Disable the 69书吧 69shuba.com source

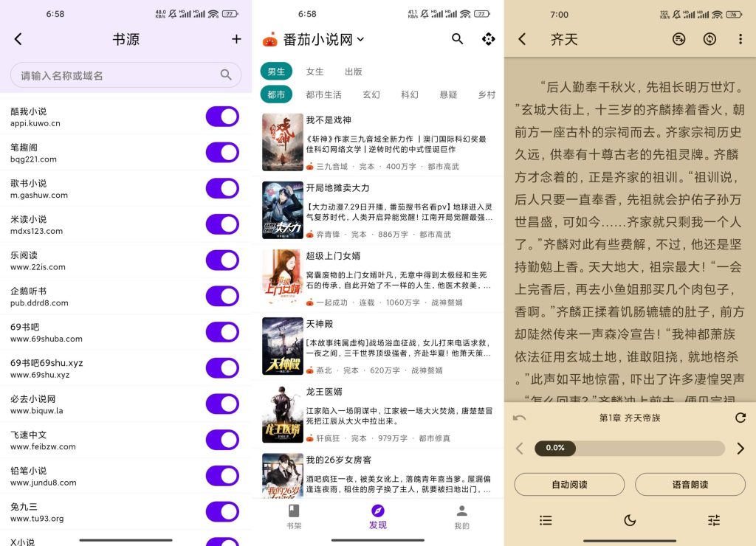pyautogui.click(x=222, y=332)
